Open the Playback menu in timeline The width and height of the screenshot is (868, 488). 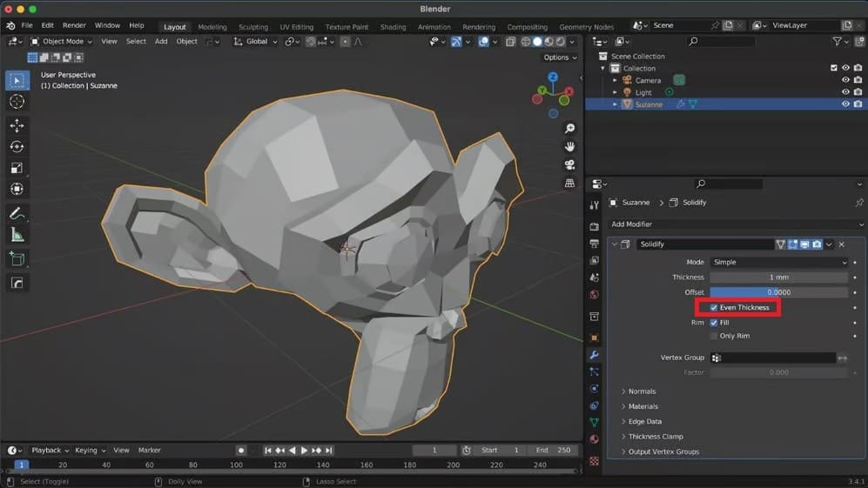(x=50, y=451)
